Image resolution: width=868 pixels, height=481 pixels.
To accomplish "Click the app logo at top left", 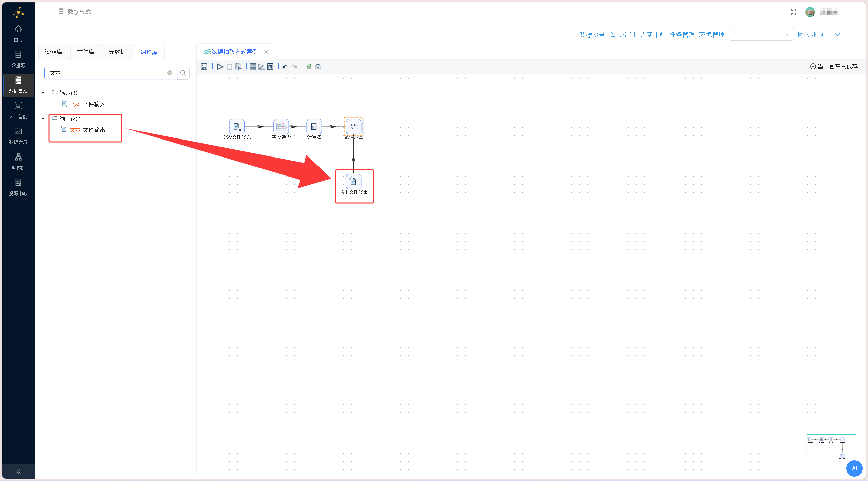I will click(18, 12).
